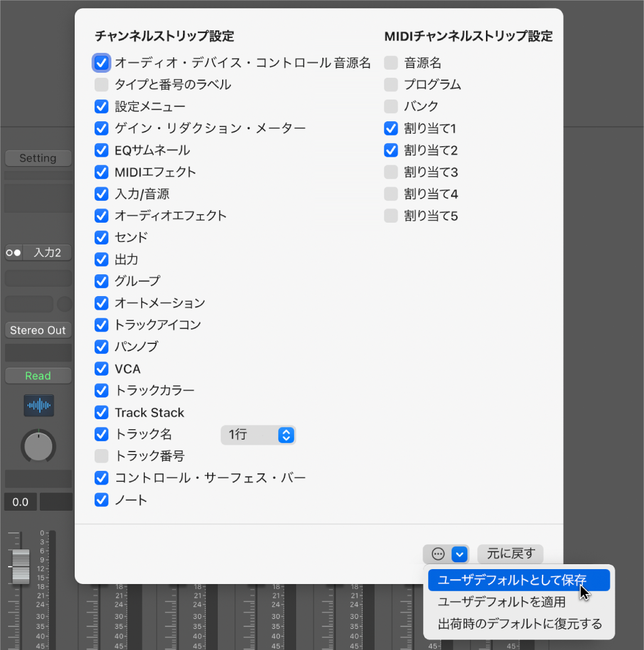644x650 pixels.
Task: Select ユーザデフォルトとして保存 from the menu
Action: click(518, 580)
